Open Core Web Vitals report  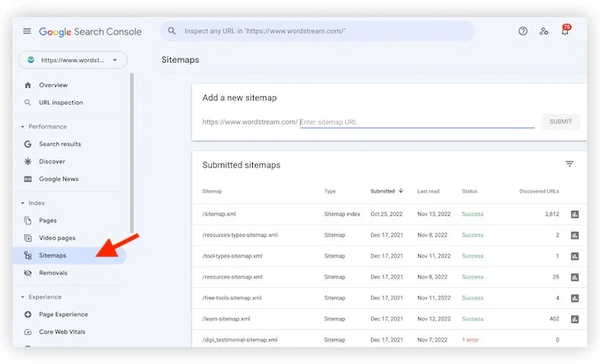pyautogui.click(x=62, y=332)
